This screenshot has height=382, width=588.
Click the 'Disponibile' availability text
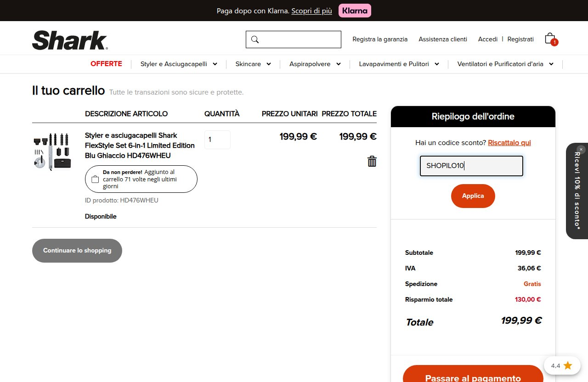click(x=101, y=216)
